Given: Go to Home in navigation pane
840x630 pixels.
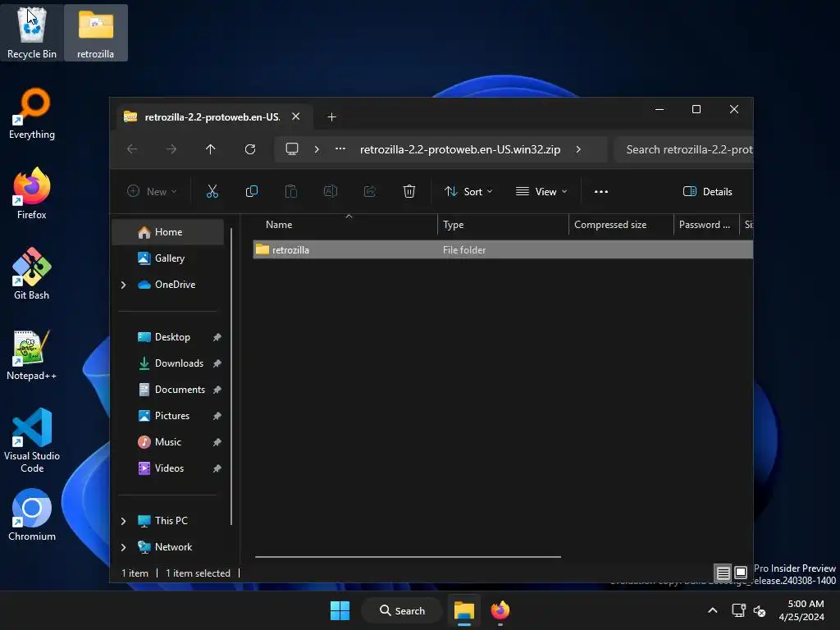Looking at the screenshot, I should [168, 232].
